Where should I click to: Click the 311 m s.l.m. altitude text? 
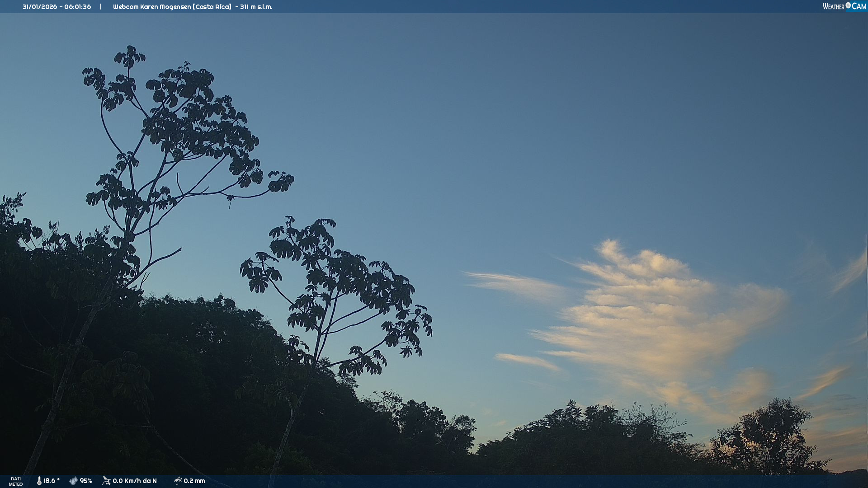coord(256,7)
